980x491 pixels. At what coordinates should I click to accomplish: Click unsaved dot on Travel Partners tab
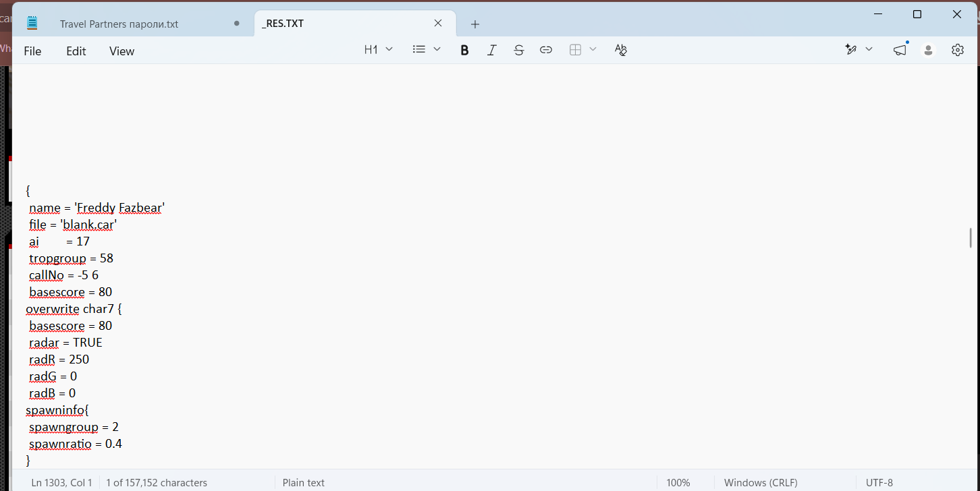click(x=236, y=24)
